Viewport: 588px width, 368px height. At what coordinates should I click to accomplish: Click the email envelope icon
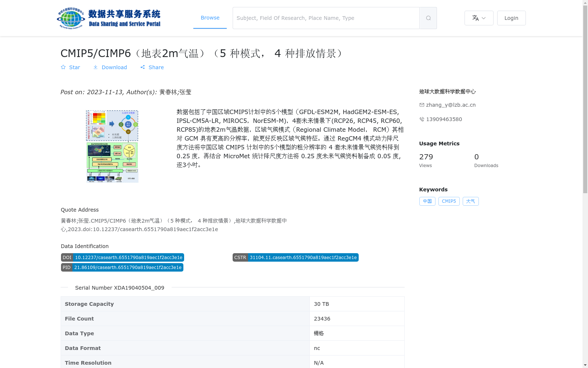(x=422, y=105)
